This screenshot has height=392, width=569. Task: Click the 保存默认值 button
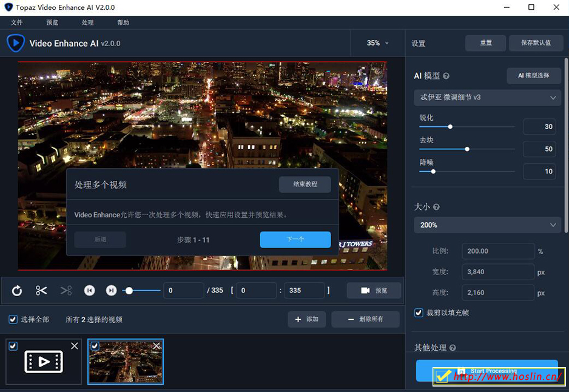(x=536, y=43)
